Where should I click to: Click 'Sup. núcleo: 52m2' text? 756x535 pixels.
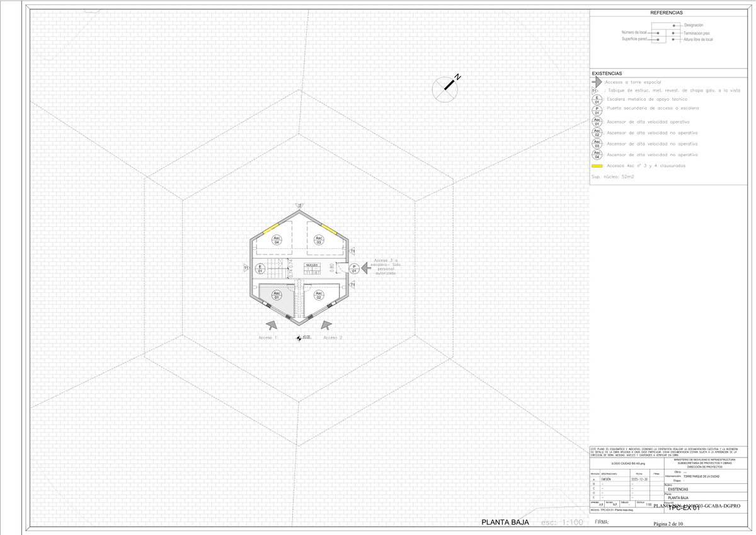(612, 176)
